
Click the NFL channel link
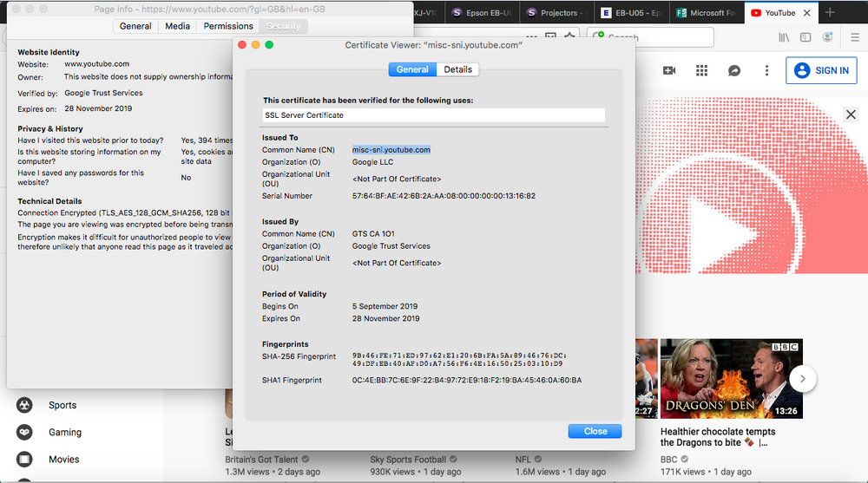tap(523, 460)
